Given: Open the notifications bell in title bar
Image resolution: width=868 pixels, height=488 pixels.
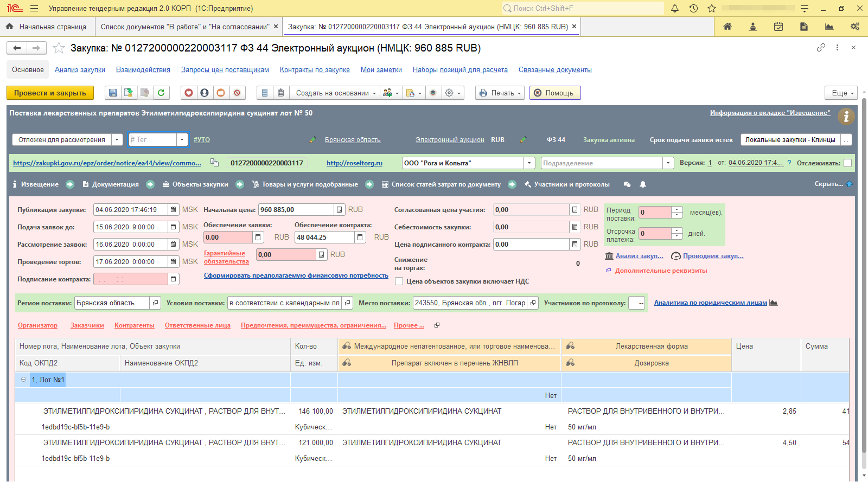Looking at the screenshot, I should coord(675,8).
